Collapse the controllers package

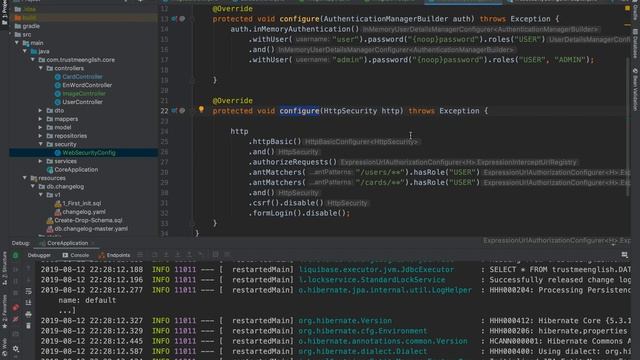41,68
